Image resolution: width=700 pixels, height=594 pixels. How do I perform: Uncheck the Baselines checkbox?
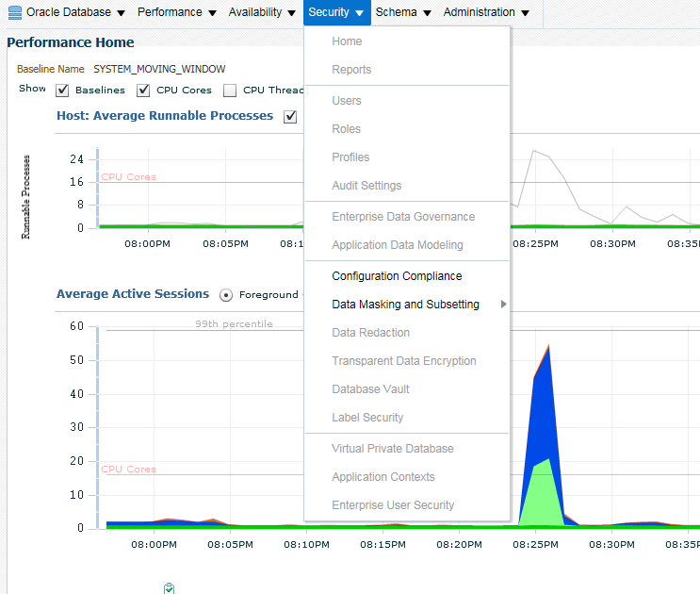pos(62,91)
